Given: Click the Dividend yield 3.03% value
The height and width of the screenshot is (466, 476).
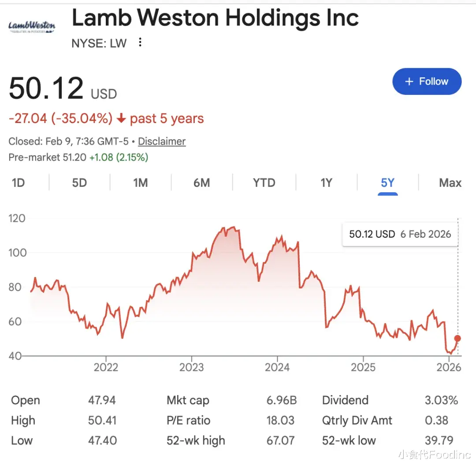Looking at the screenshot, I should [441, 400].
